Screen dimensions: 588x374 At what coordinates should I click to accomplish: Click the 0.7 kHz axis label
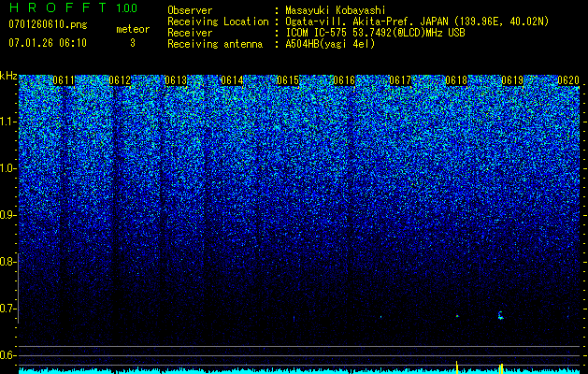[8, 309]
